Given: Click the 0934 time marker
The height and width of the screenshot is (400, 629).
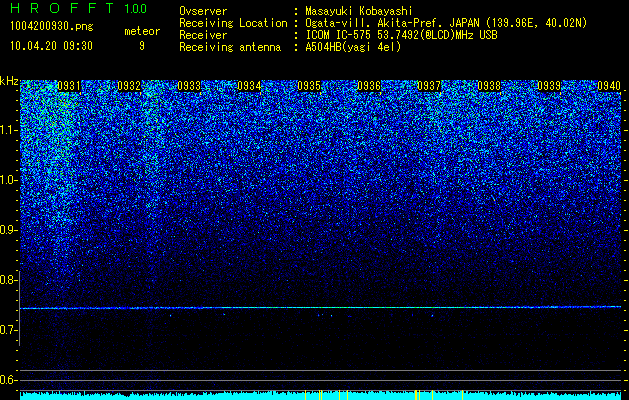Looking at the screenshot, I should (249, 86).
